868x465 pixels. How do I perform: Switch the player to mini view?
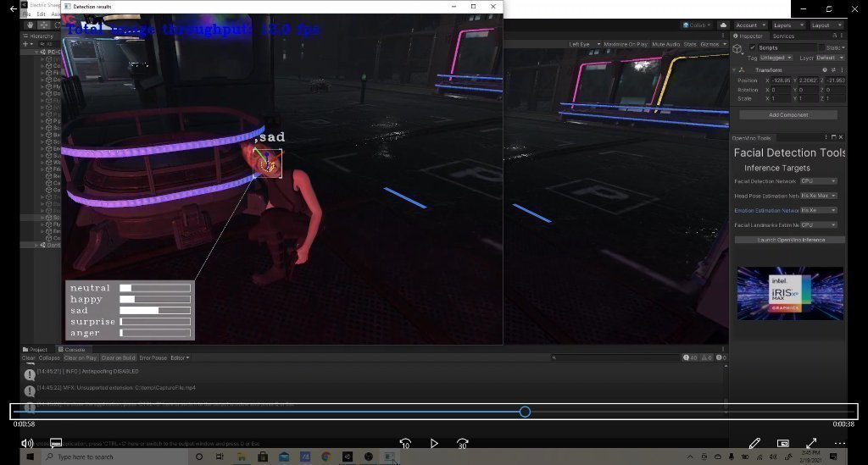coord(782,444)
